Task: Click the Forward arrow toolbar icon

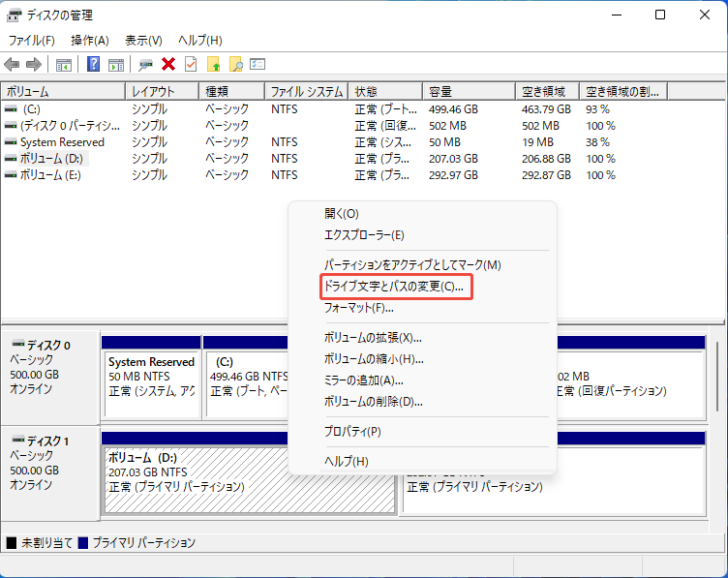Action: point(34,65)
